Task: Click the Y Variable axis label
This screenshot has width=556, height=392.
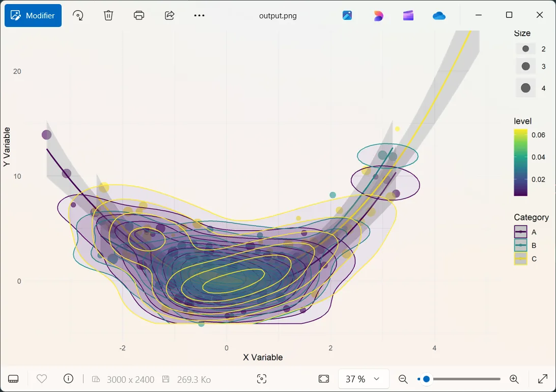Action: point(7,147)
